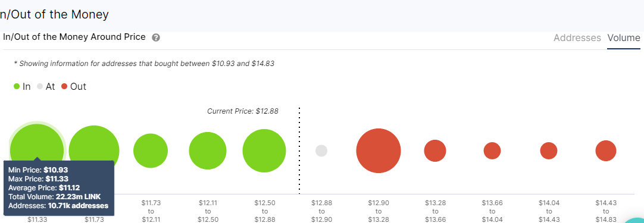Select the Volume tab

[x=623, y=38]
